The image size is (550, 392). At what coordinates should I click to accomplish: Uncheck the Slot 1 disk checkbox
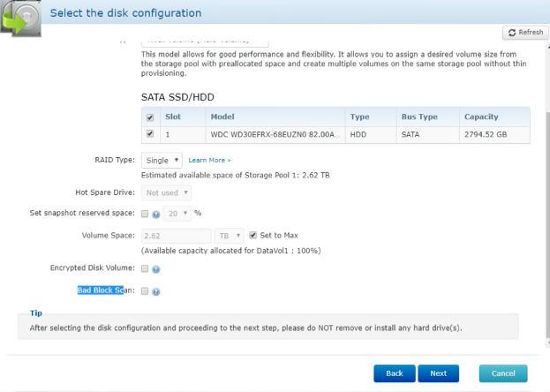[x=149, y=134]
